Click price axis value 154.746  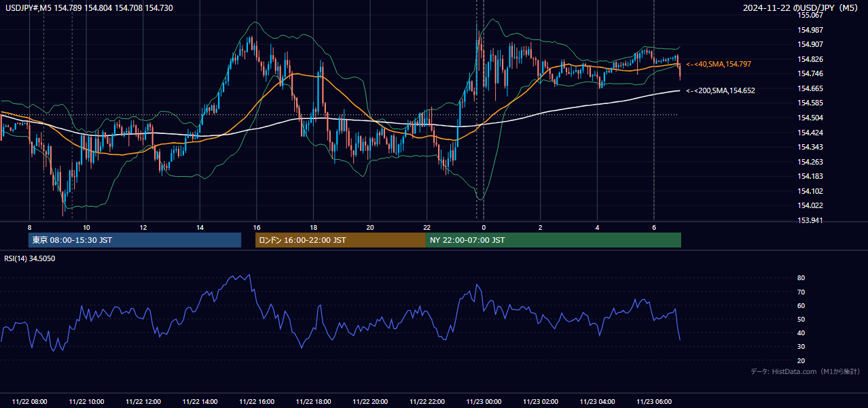(810, 73)
